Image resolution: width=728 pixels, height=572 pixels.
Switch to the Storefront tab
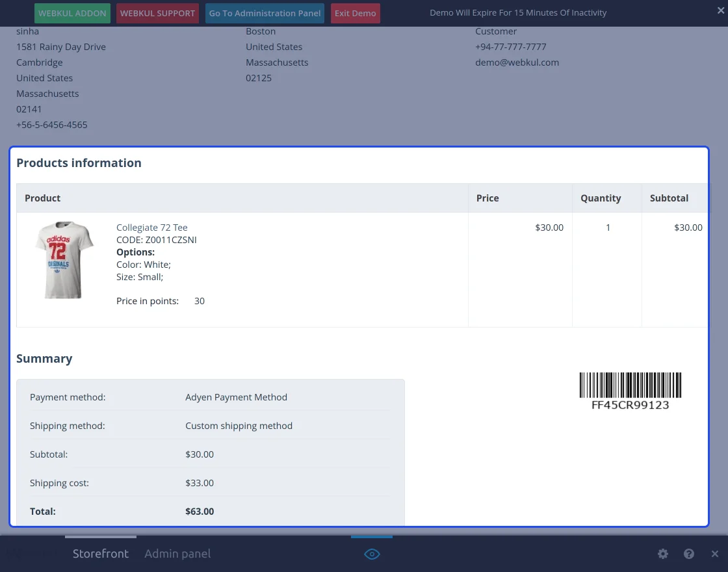pyautogui.click(x=100, y=554)
